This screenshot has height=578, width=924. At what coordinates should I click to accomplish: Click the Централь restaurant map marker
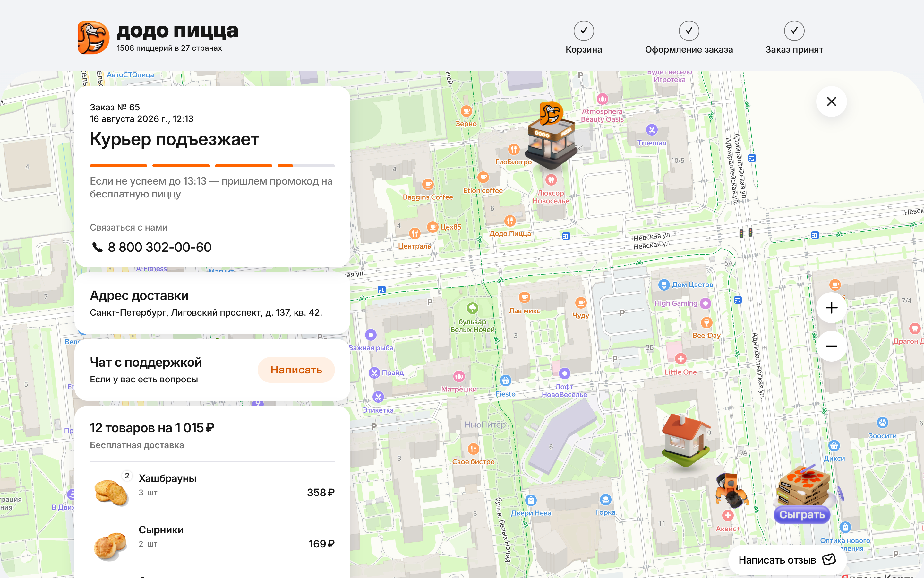(x=415, y=233)
